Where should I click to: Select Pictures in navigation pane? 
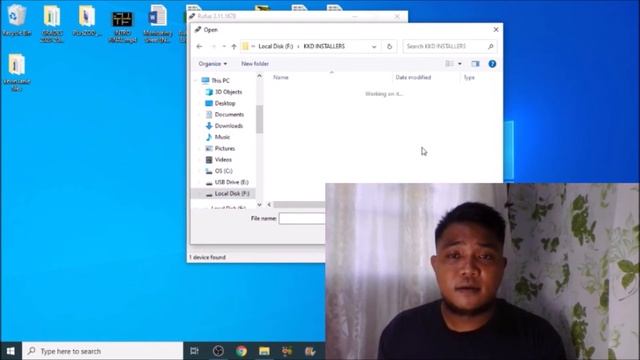224,149
